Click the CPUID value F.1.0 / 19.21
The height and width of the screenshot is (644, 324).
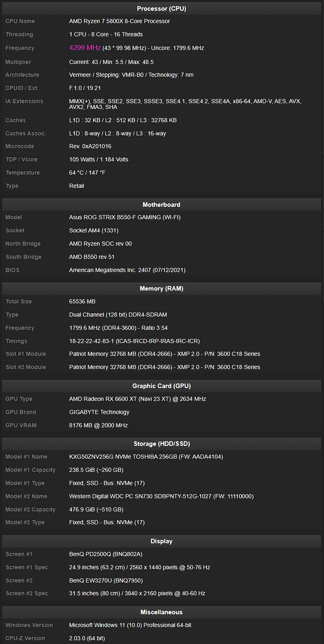tap(85, 88)
